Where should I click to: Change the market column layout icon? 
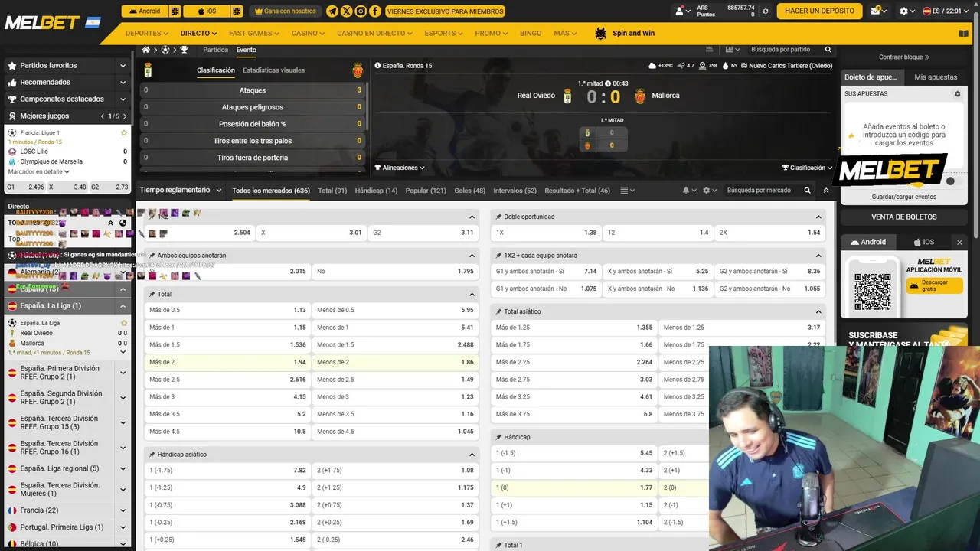pyautogui.click(x=624, y=191)
